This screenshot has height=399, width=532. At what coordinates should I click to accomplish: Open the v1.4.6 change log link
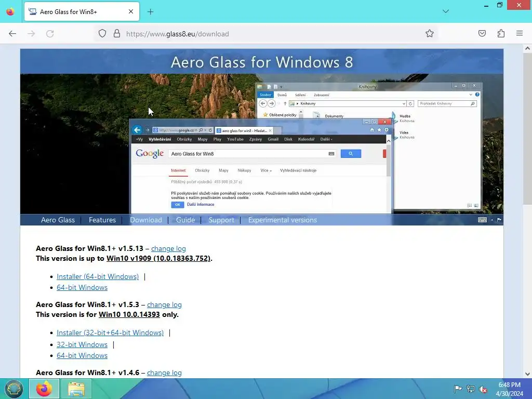[x=164, y=373]
